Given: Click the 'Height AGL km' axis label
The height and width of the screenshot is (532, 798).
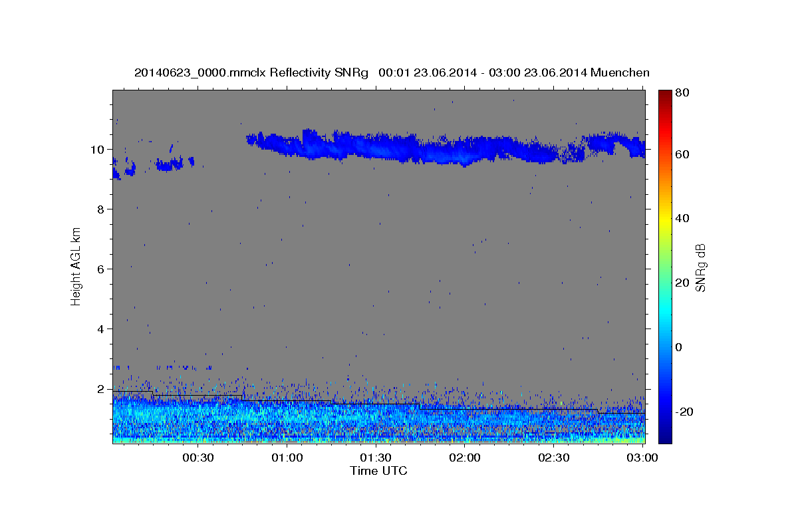Looking at the screenshot, I should [76, 266].
